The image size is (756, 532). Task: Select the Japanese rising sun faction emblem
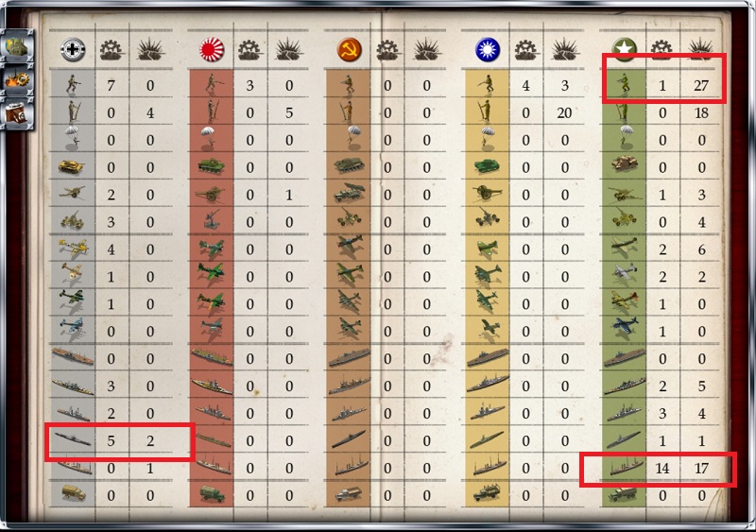click(x=212, y=50)
